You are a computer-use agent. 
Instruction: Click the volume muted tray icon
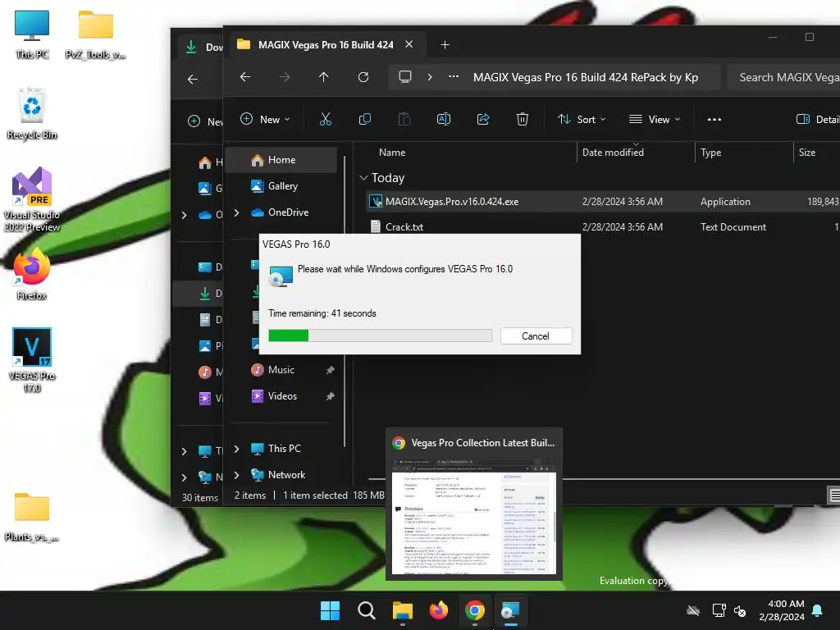tap(741, 610)
